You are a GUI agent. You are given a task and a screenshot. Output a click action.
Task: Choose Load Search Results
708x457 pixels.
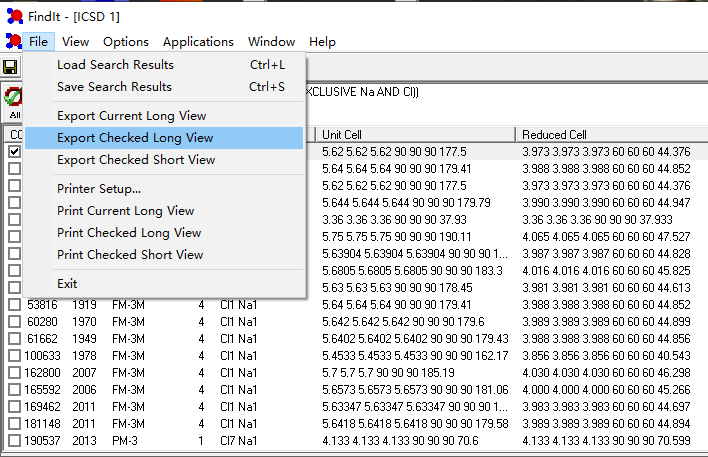click(x=164, y=65)
